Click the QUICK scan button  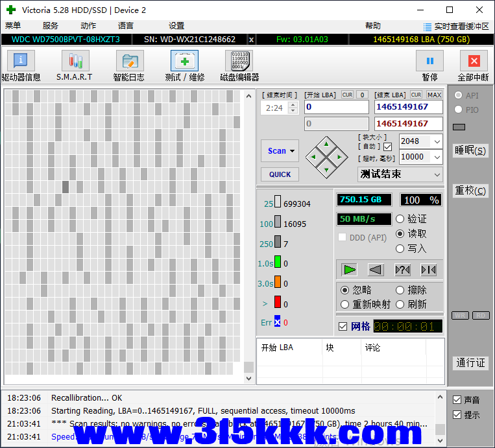[280, 174]
